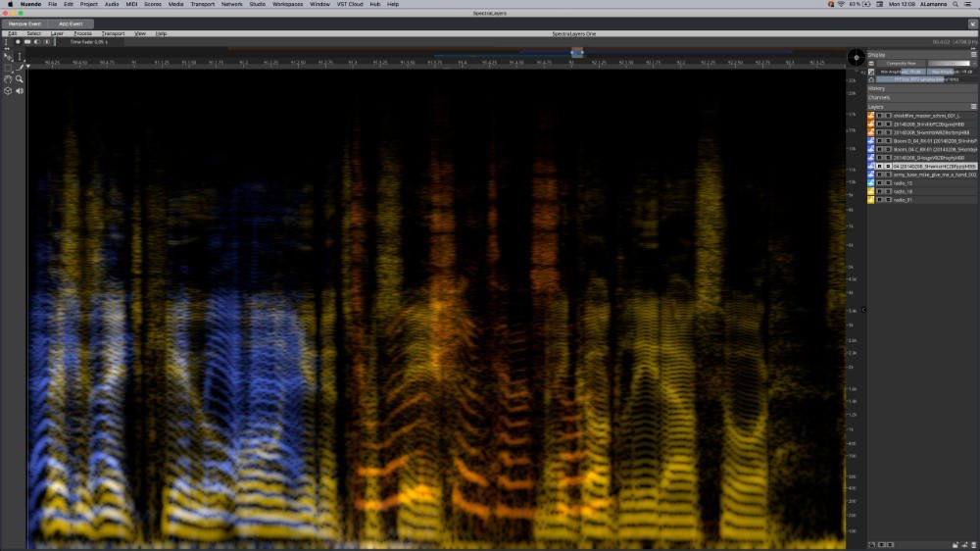Open the SpectraLayers Layer menu

(57, 33)
